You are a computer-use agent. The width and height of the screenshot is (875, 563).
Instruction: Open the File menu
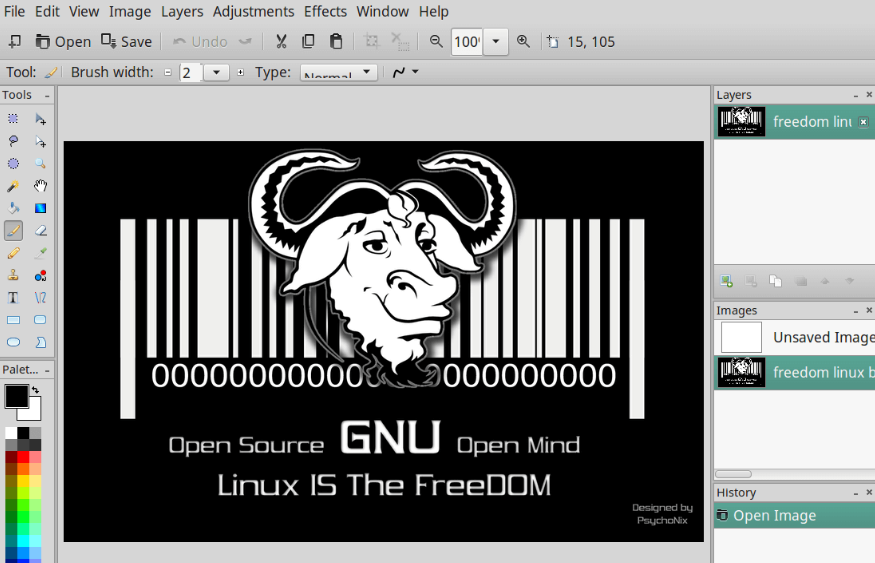point(14,11)
